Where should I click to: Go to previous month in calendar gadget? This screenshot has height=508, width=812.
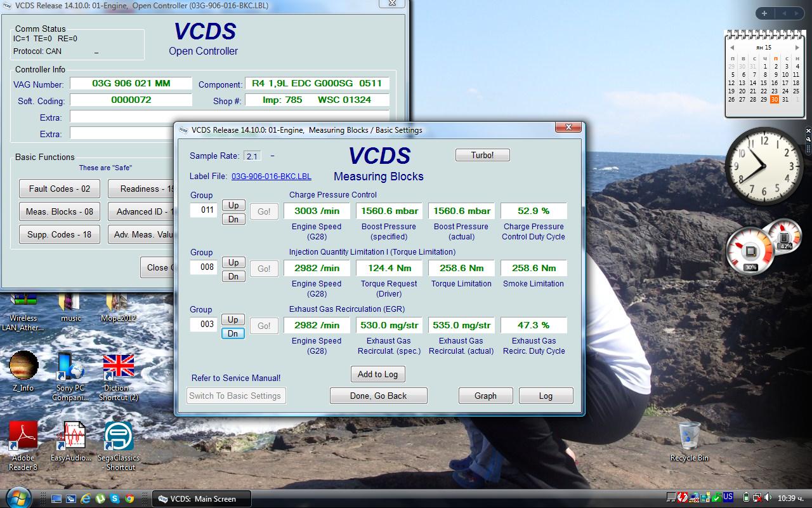(x=732, y=48)
